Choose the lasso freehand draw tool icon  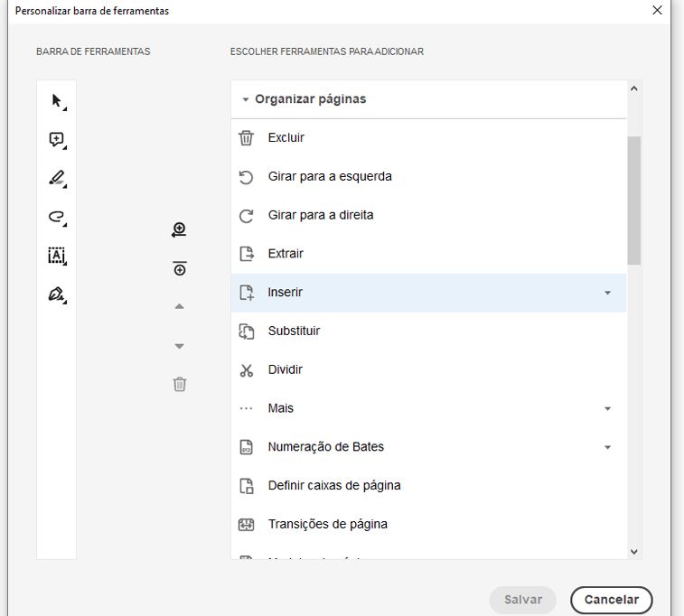(x=57, y=218)
